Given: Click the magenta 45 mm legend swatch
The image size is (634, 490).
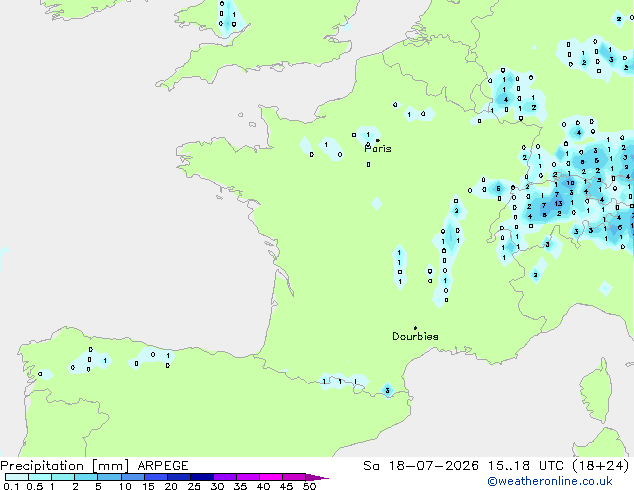Looking at the screenshot, I should (x=294, y=477).
